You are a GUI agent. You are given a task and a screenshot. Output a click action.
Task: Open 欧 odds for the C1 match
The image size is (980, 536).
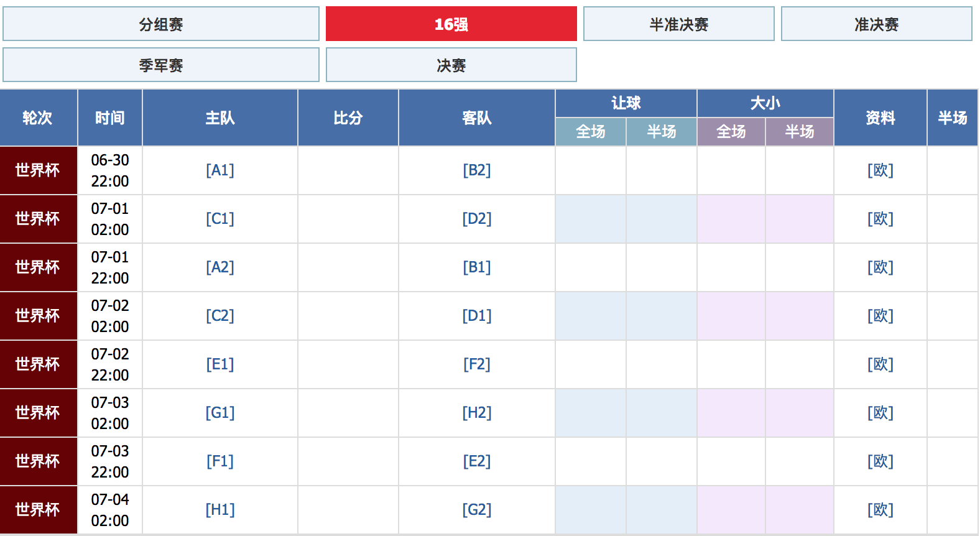880,219
